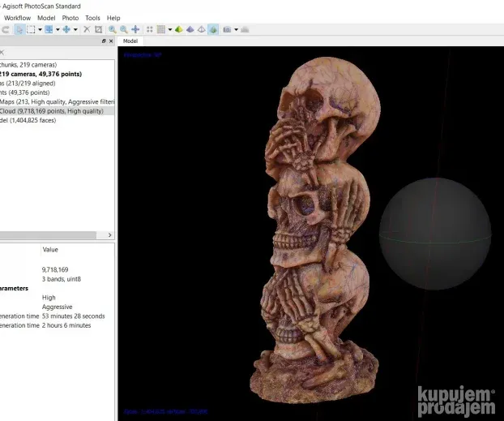This screenshot has height=421, width=504.
Task: Click the 'Aggressive' filtering value
Action: click(x=58, y=307)
